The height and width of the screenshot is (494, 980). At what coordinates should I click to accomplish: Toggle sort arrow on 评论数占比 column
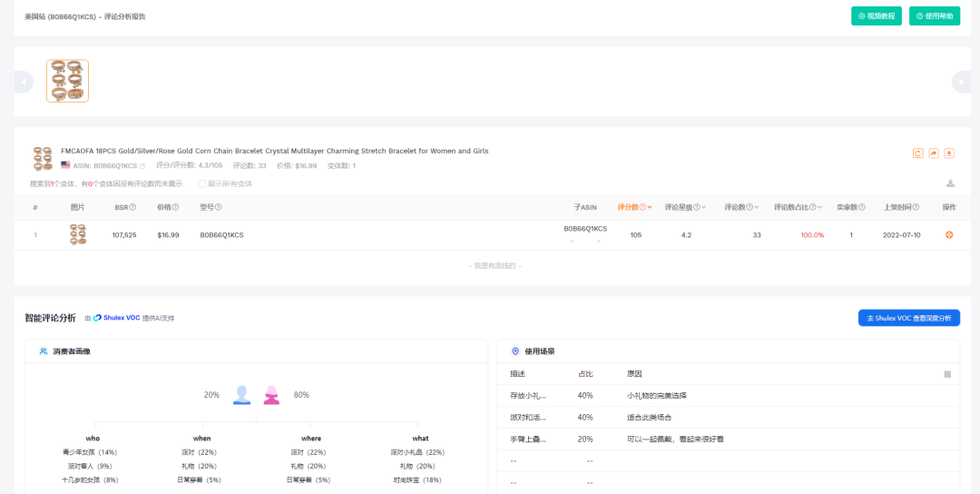[819, 207]
